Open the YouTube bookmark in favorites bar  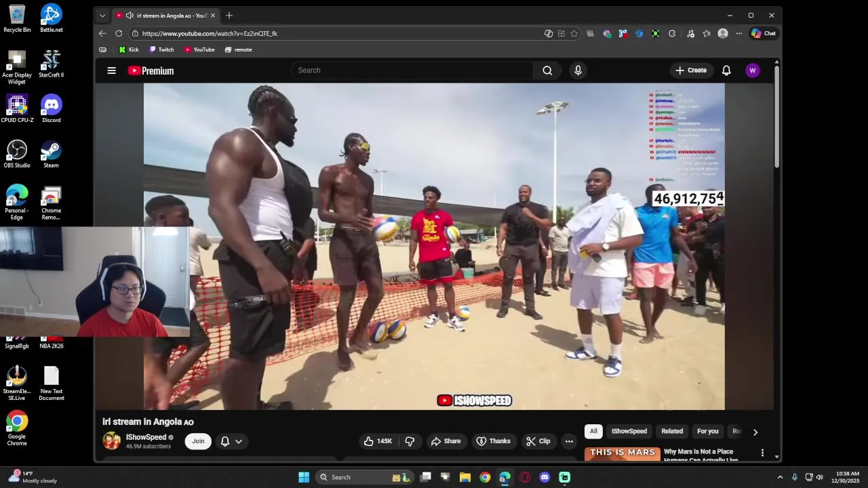[199, 49]
